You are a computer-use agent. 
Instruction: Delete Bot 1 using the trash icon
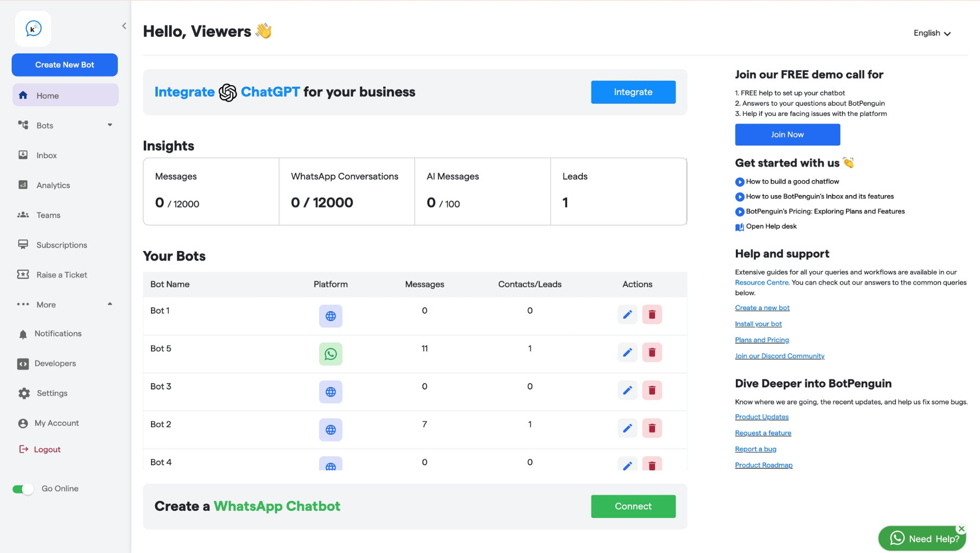[x=652, y=314]
